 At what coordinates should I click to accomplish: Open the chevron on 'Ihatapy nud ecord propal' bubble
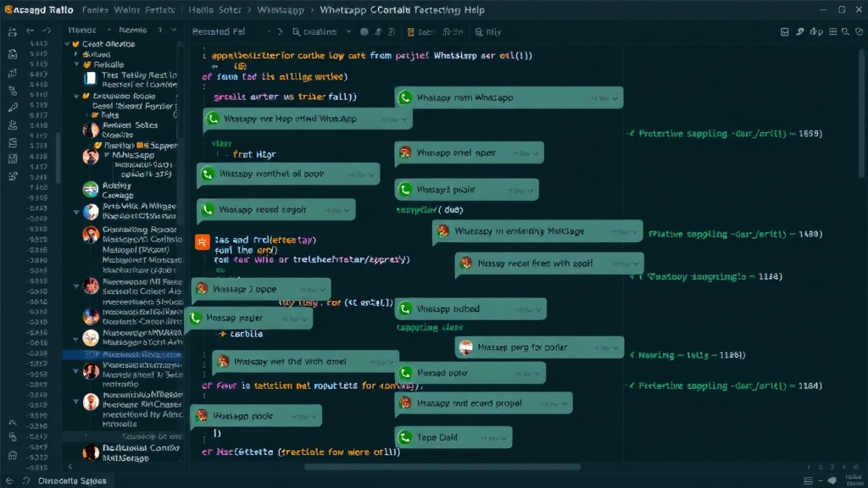(564, 404)
